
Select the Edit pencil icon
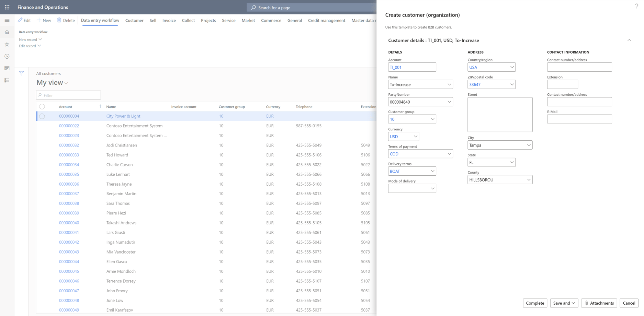point(20,20)
